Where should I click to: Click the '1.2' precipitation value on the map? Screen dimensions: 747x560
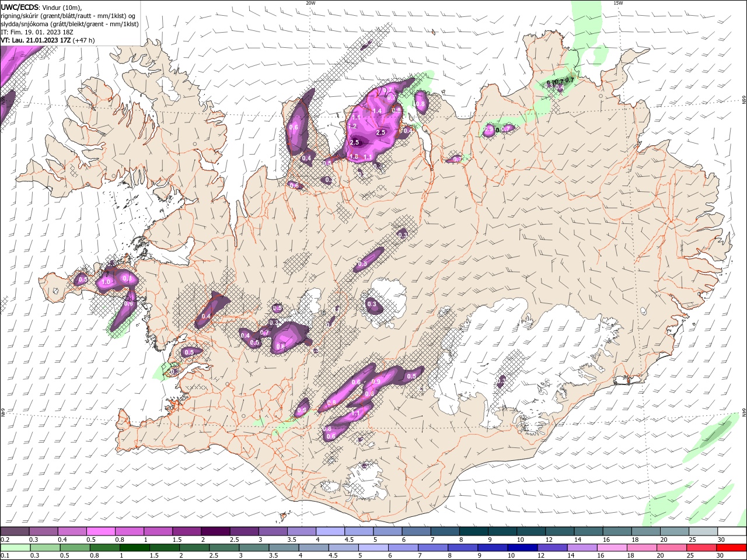coord(352,125)
